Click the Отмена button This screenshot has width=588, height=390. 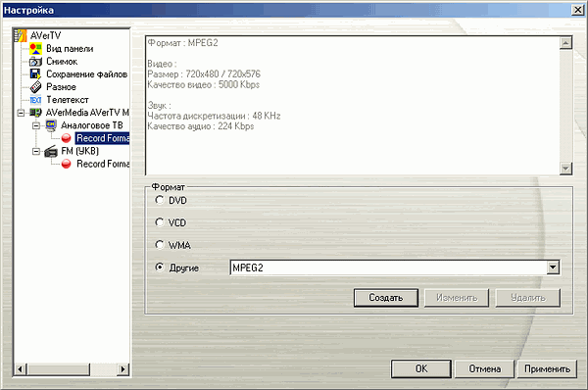484,369
